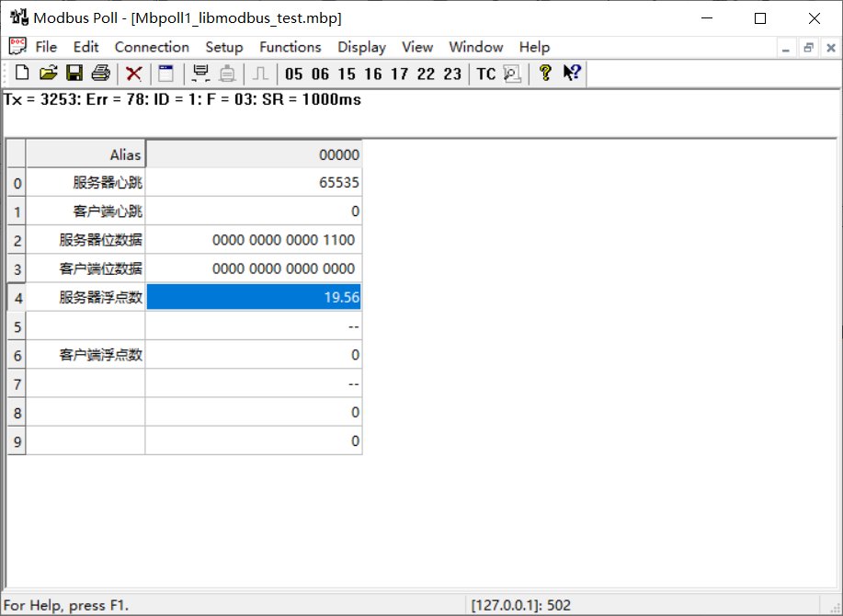Image resolution: width=843 pixels, height=616 pixels.
Task: Click the 客户端位数据 alias cell
Action: [x=86, y=268]
